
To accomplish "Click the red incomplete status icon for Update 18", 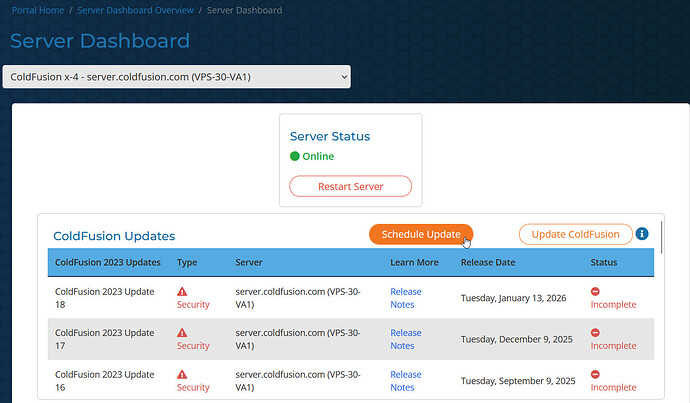I will click(596, 292).
